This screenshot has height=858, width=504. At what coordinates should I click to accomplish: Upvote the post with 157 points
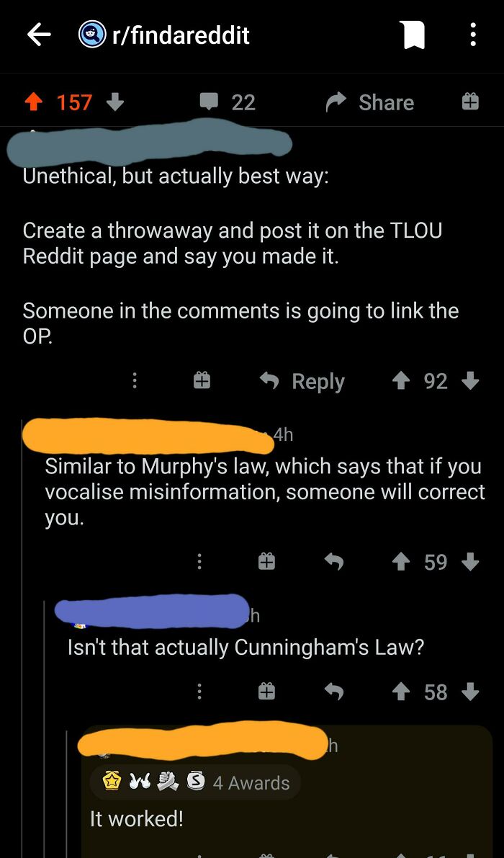click(35, 102)
